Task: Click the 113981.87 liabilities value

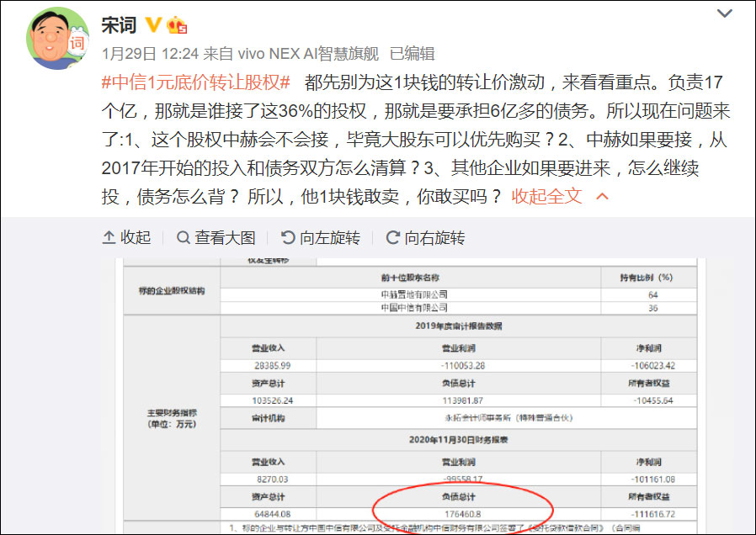Action: tap(462, 400)
